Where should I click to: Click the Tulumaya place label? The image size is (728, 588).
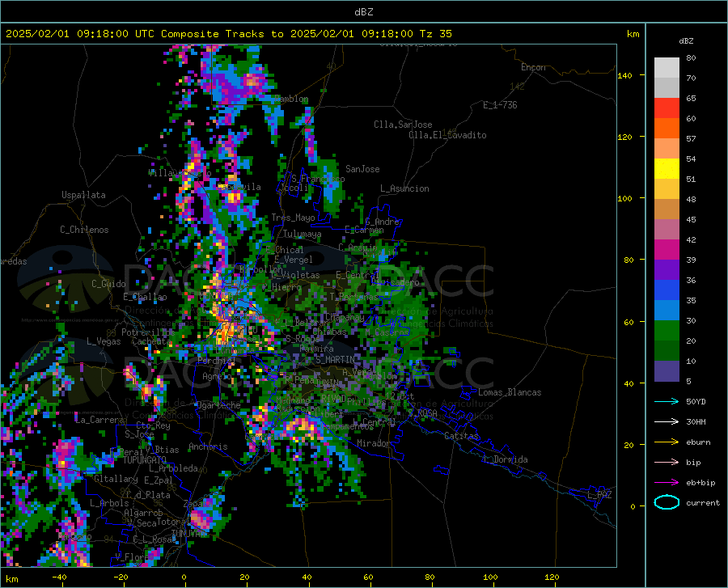click(302, 234)
